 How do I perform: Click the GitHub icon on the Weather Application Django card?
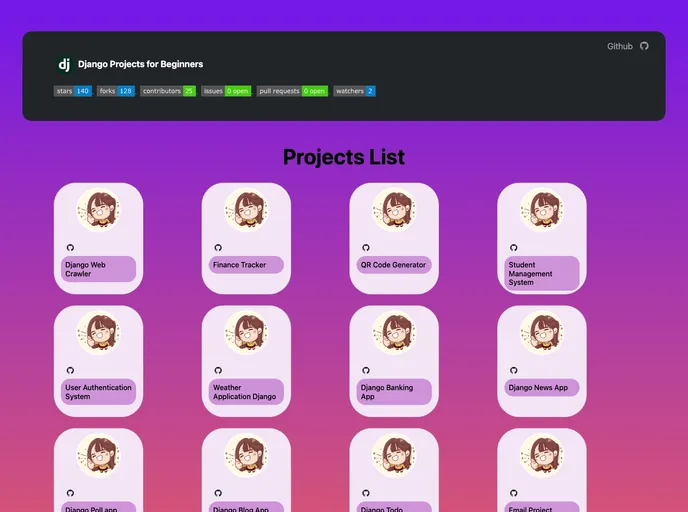218,370
